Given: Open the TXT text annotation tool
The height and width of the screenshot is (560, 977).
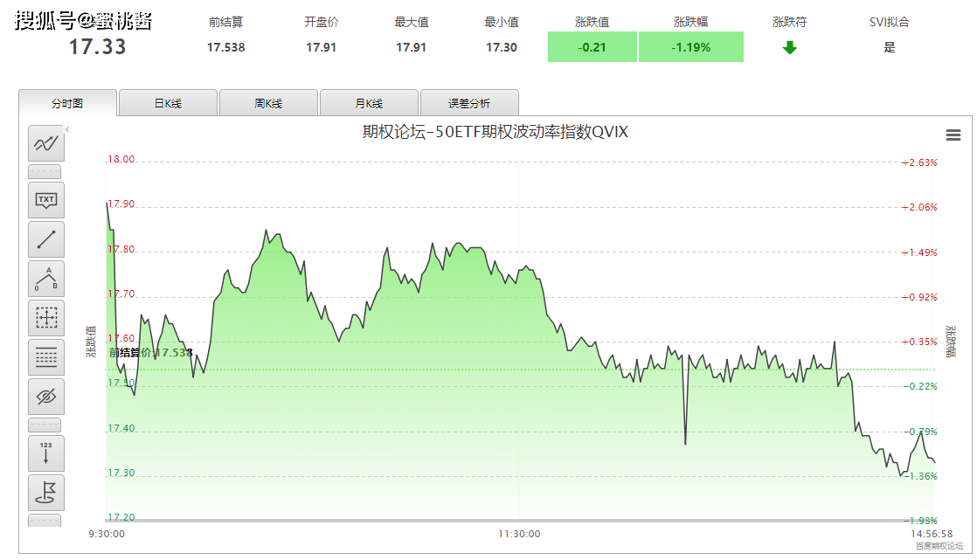Looking at the screenshot, I should point(45,200).
